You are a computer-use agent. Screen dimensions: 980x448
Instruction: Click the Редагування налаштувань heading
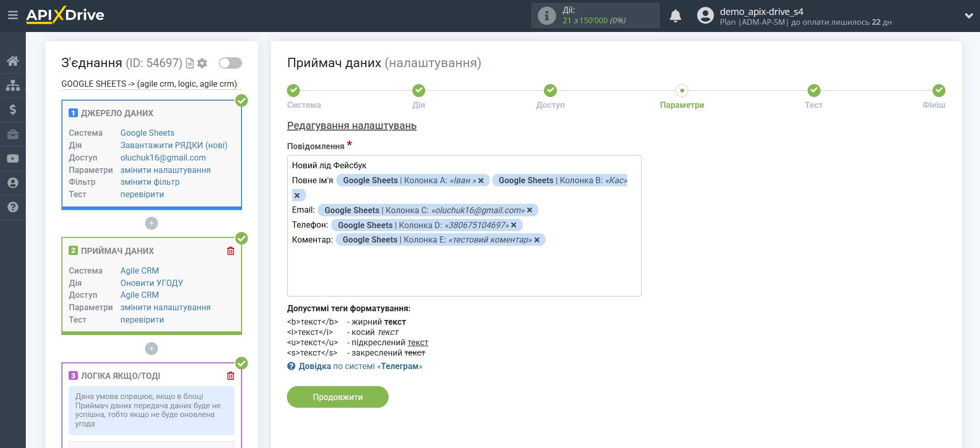point(352,126)
